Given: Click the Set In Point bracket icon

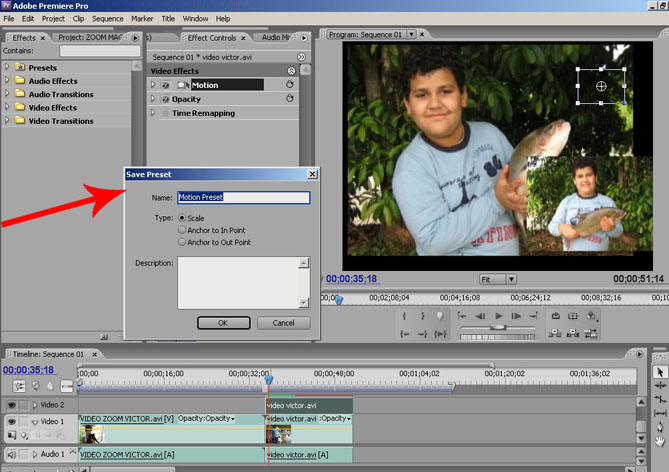Looking at the screenshot, I should 404,316.
